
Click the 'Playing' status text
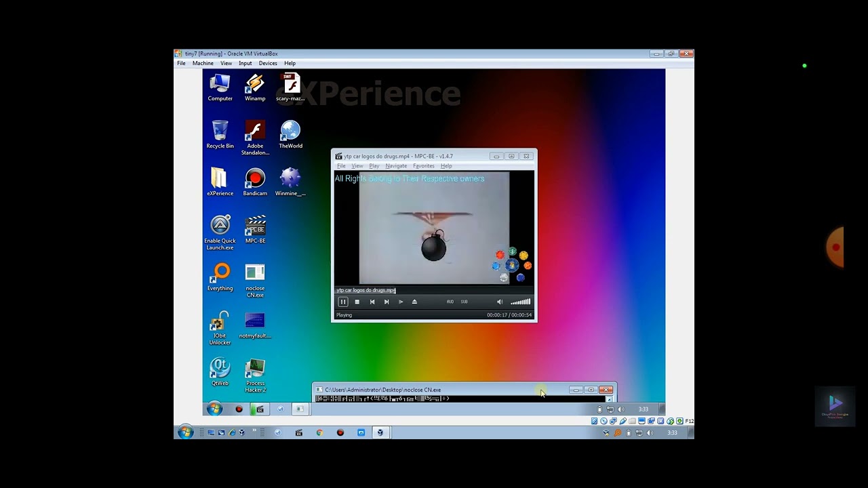pyautogui.click(x=344, y=315)
